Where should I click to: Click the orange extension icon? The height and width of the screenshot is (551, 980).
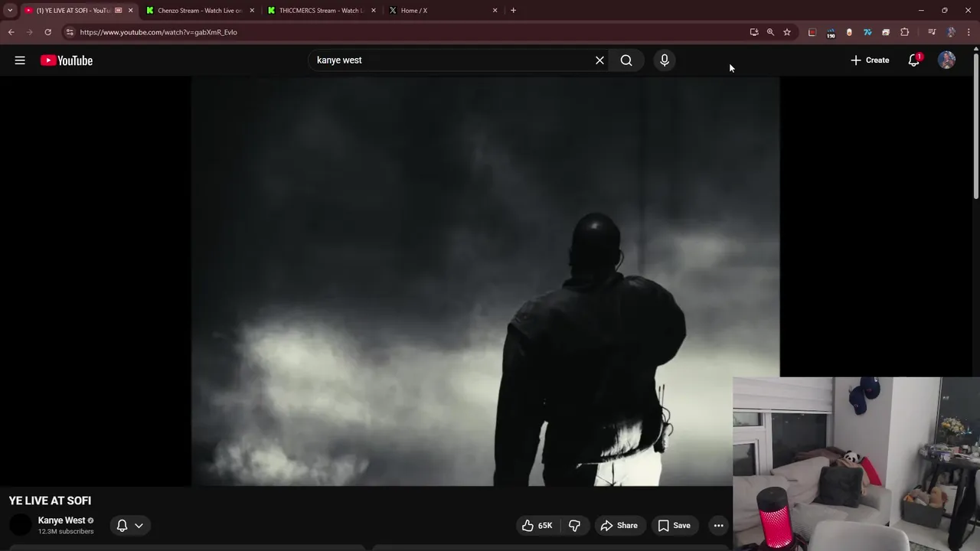click(x=849, y=32)
